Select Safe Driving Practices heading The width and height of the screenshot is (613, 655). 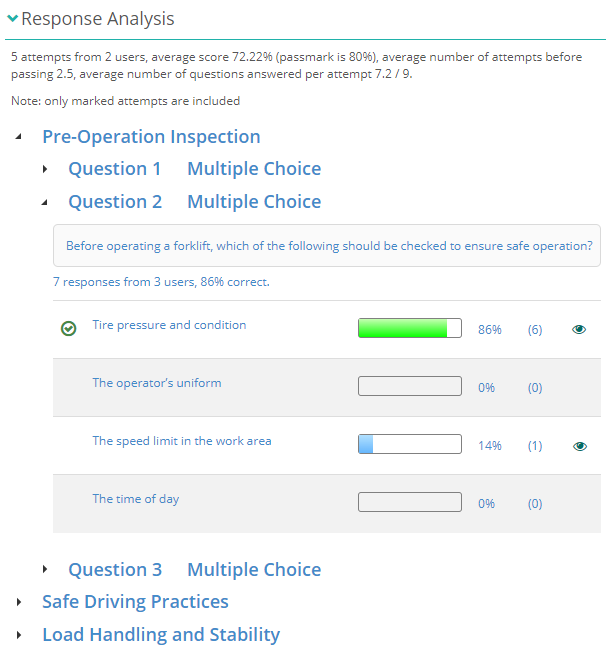pyautogui.click(x=135, y=602)
